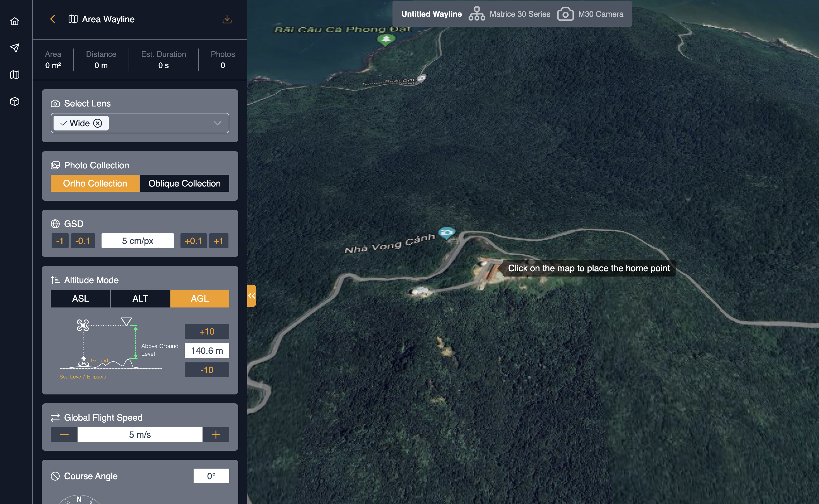Viewport: 819px width, 504px height.
Task: Click the M30 Camera icon
Action: coord(565,14)
